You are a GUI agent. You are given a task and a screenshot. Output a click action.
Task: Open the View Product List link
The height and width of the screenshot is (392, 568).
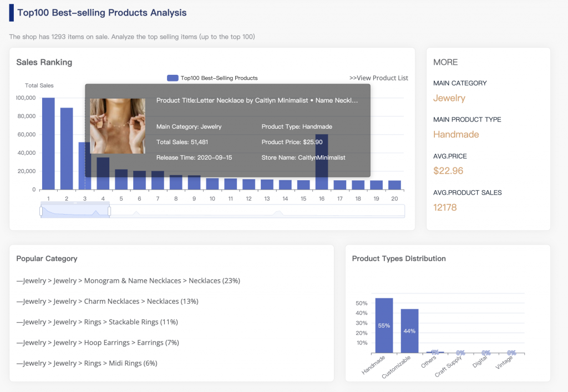click(378, 78)
